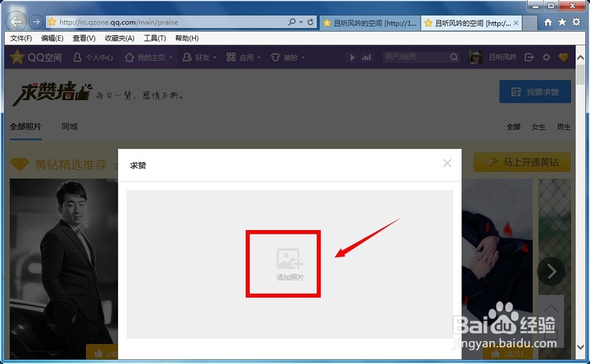Click the 我要求赞 button
Viewport: 590px width, 364px height.
[535, 92]
